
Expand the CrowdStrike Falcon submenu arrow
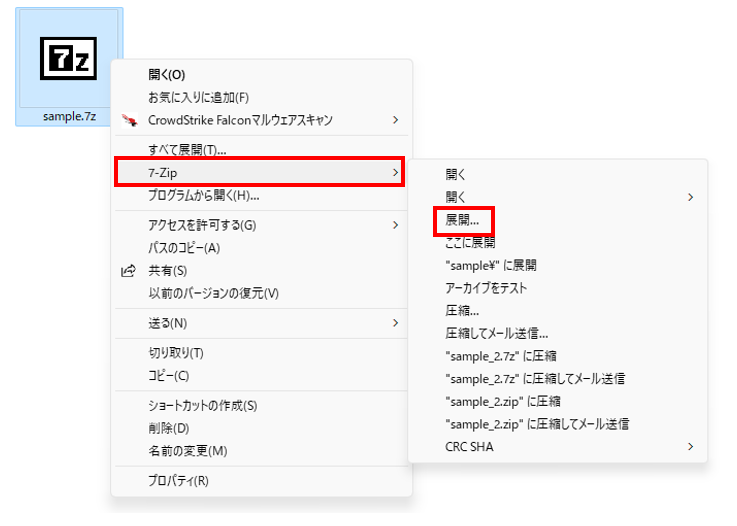395,120
